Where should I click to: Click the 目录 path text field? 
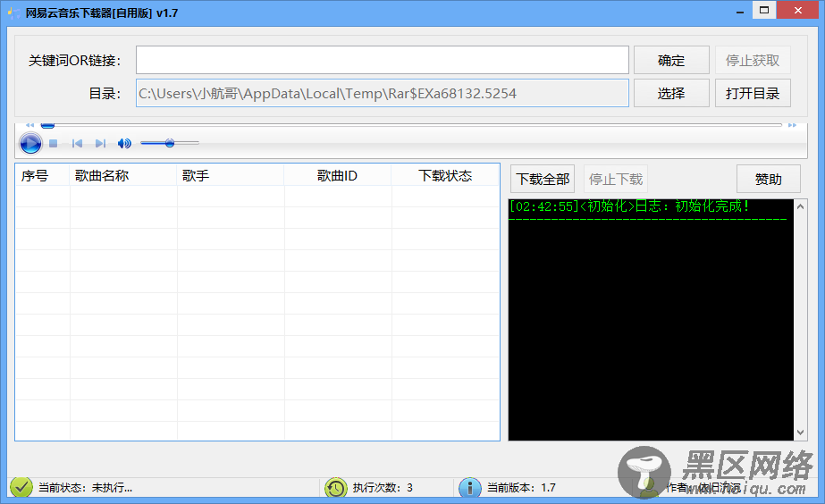383,93
